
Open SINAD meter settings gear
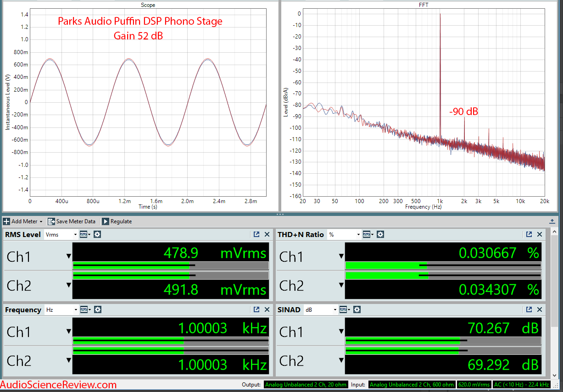[357, 309]
